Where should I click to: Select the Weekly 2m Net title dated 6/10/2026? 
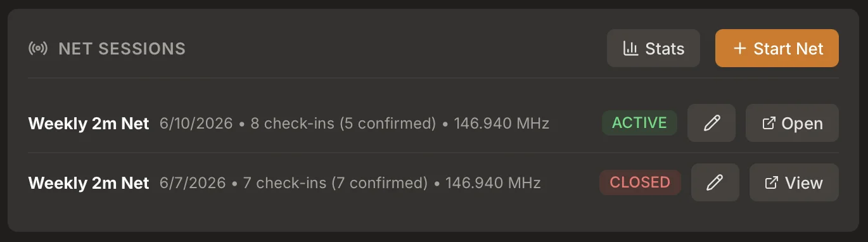(89, 124)
